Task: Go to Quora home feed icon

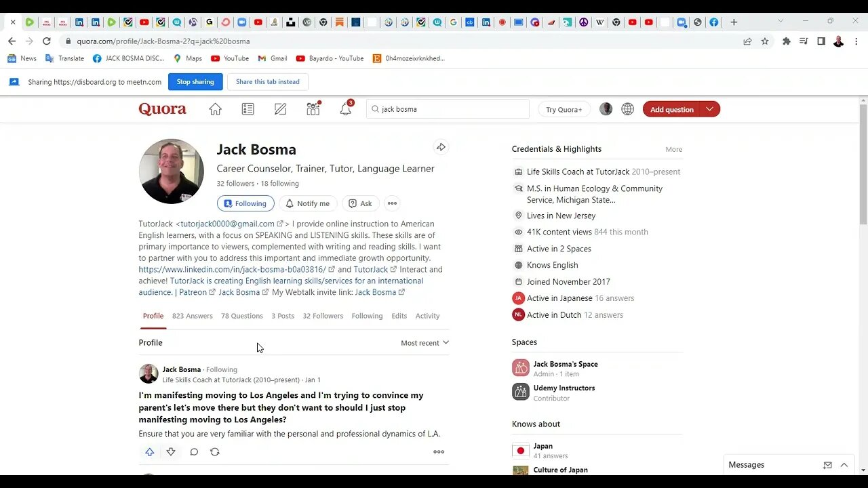Action: pos(215,109)
